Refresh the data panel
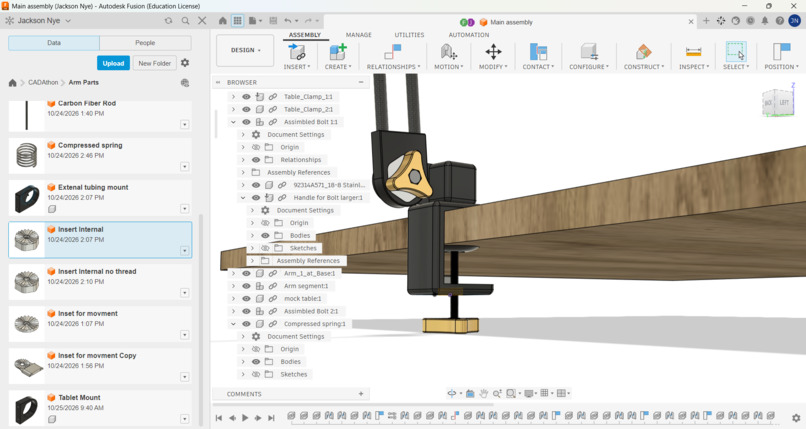Screen dimensions: 806x429 (x=168, y=21)
